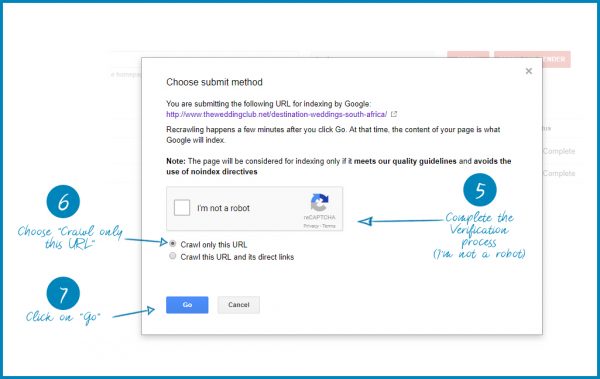Click the blue step 6 circle
This screenshot has width=600, height=379.
[63, 201]
